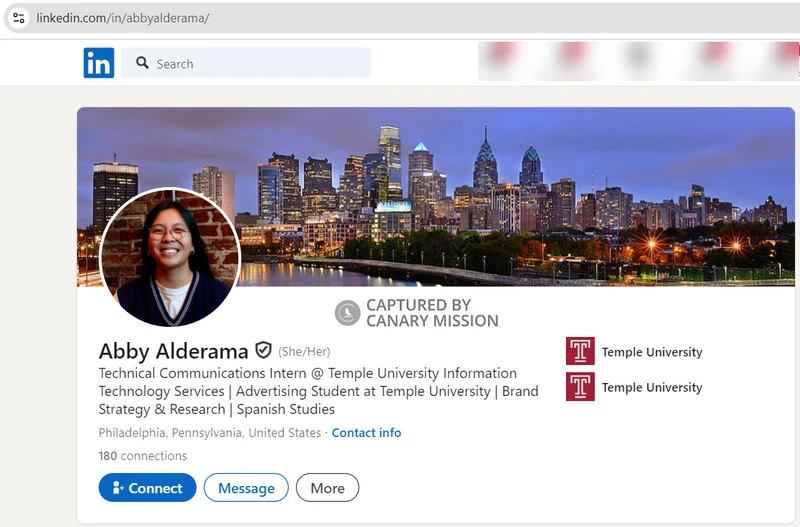The height and width of the screenshot is (527, 800).
Task: Click the Abby Alderama name heading
Action: (173, 351)
